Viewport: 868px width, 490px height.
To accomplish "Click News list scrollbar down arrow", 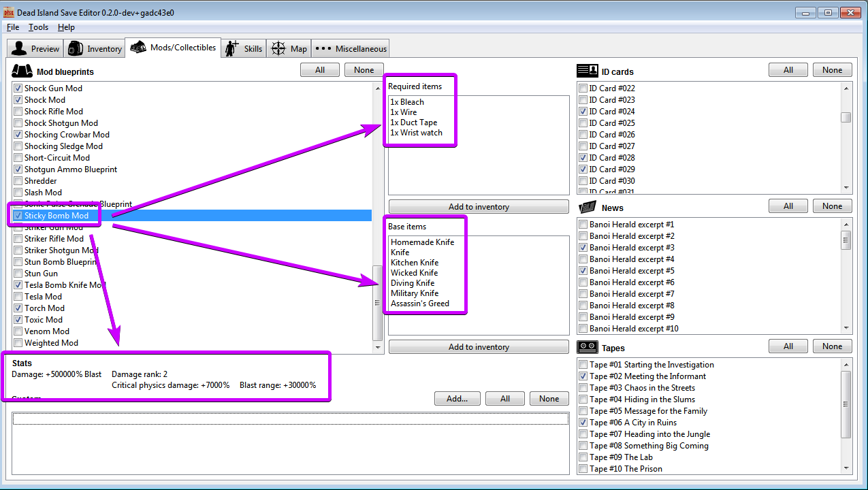I will (846, 328).
